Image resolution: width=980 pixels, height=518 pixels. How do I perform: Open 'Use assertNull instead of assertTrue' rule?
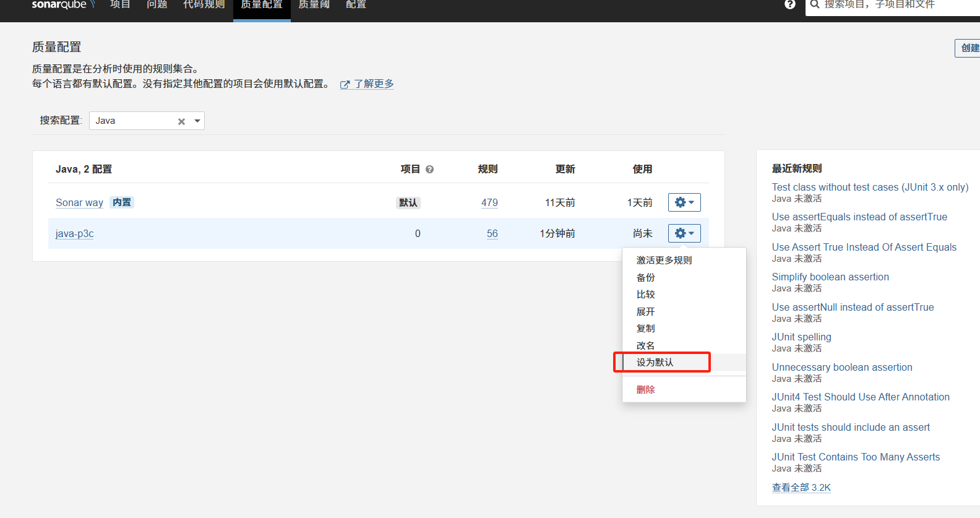tap(853, 307)
